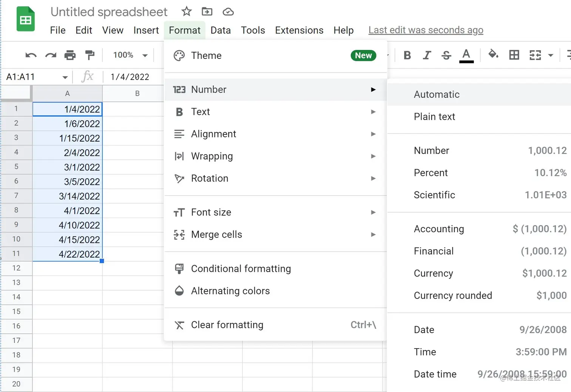Open the text color picker
This screenshot has height=392, width=571.
click(466, 55)
